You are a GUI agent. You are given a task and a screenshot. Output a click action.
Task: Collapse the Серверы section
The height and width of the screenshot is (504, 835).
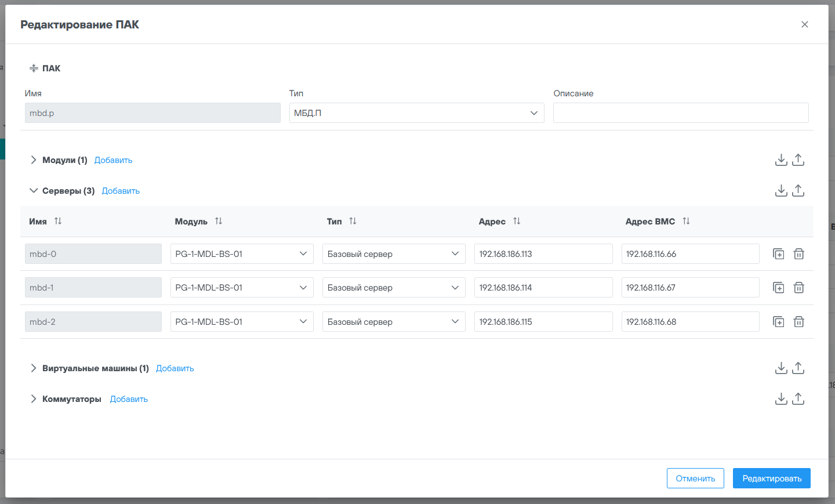click(x=34, y=191)
